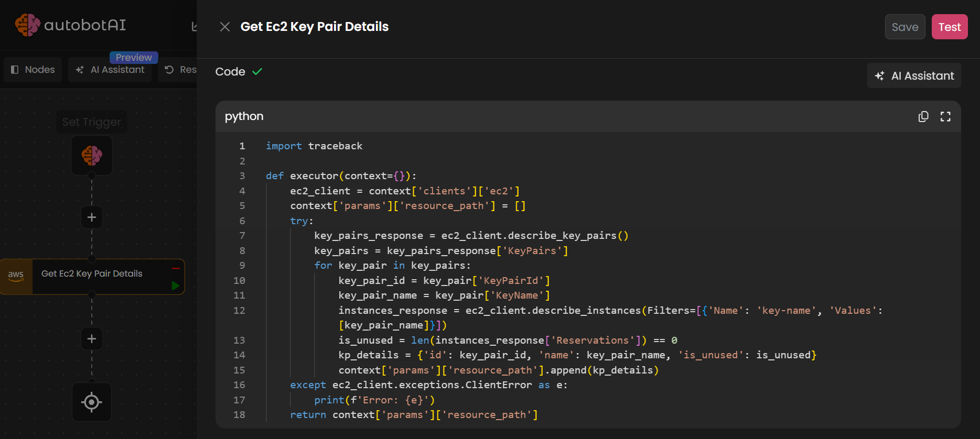The width and height of the screenshot is (980, 439).
Task: Click the autobotAI brain logo
Action: coord(27,25)
